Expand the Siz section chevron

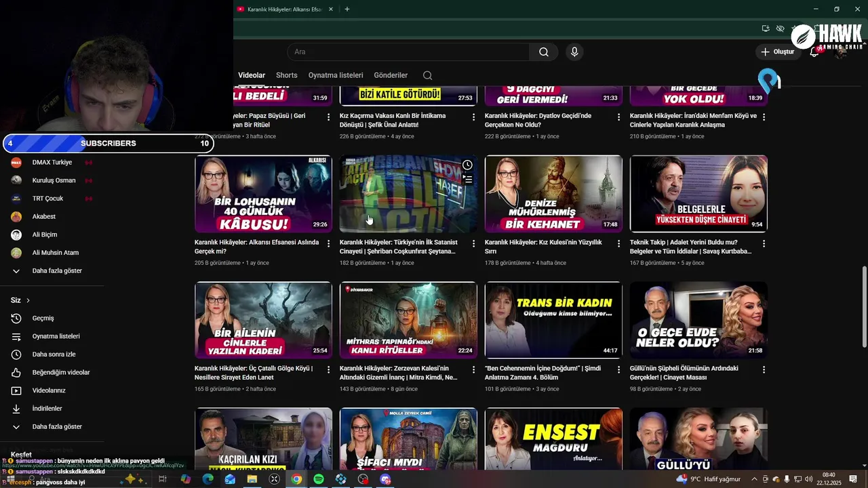click(x=28, y=300)
